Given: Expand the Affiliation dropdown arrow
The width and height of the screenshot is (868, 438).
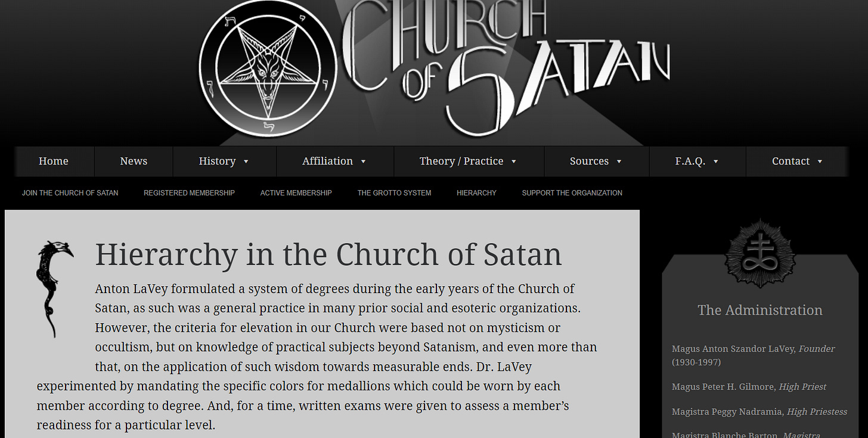Looking at the screenshot, I should [364, 161].
